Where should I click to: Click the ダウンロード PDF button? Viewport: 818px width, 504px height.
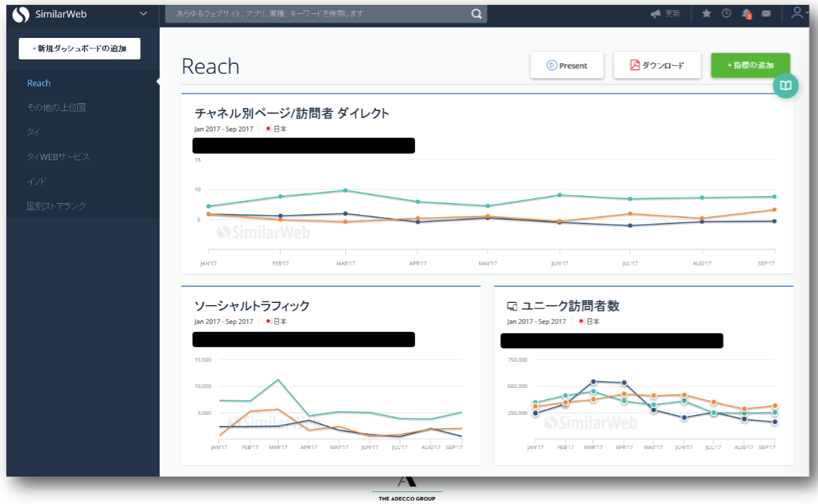point(657,65)
